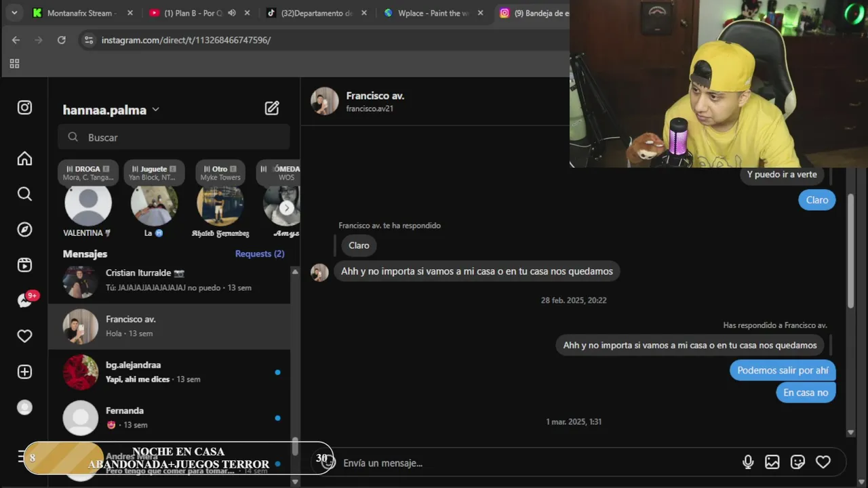This screenshot has width=868, height=488.
Task: Open Khaleb Fernandez note avatar
Action: tap(220, 205)
